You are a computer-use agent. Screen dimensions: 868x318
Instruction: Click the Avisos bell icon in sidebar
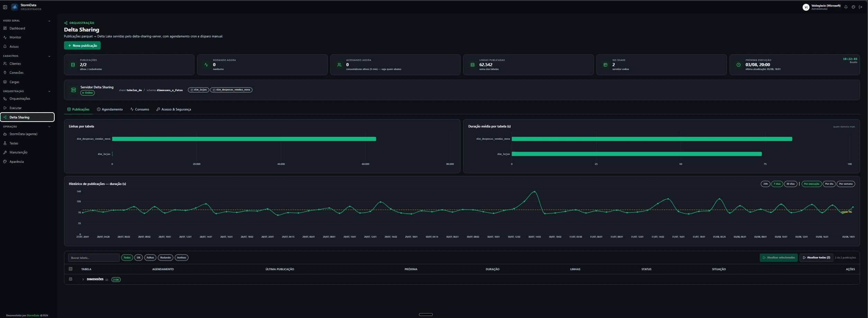tap(5, 46)
